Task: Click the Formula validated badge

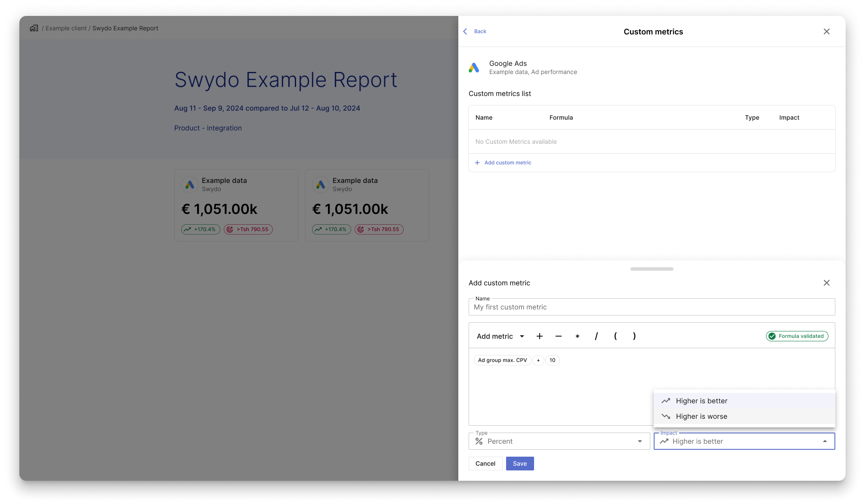Action: click(x=797, y=336)
